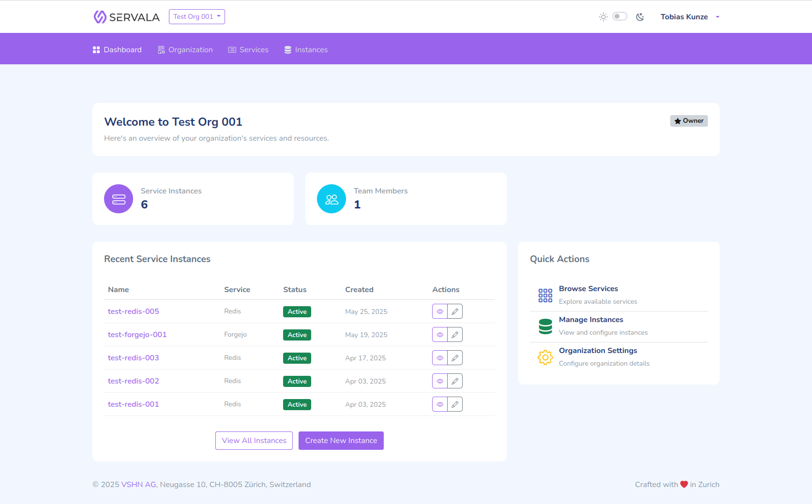This screenshot has height=504, width=812.
Task: Click the Organization Settings gear icon
Action: [x=545, y=357]
